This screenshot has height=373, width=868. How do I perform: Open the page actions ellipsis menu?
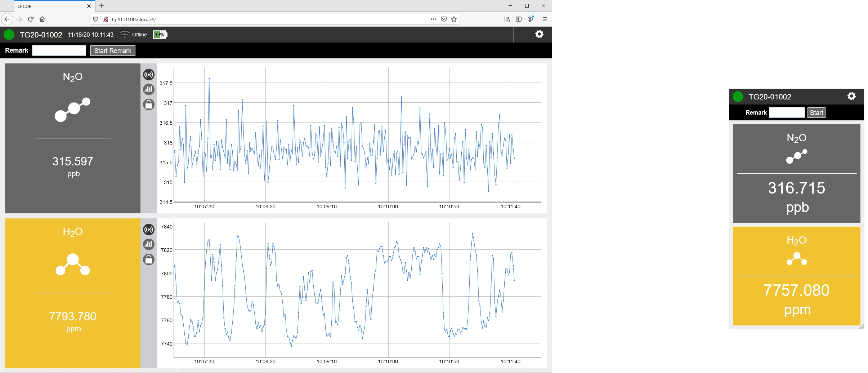(433, 19)
